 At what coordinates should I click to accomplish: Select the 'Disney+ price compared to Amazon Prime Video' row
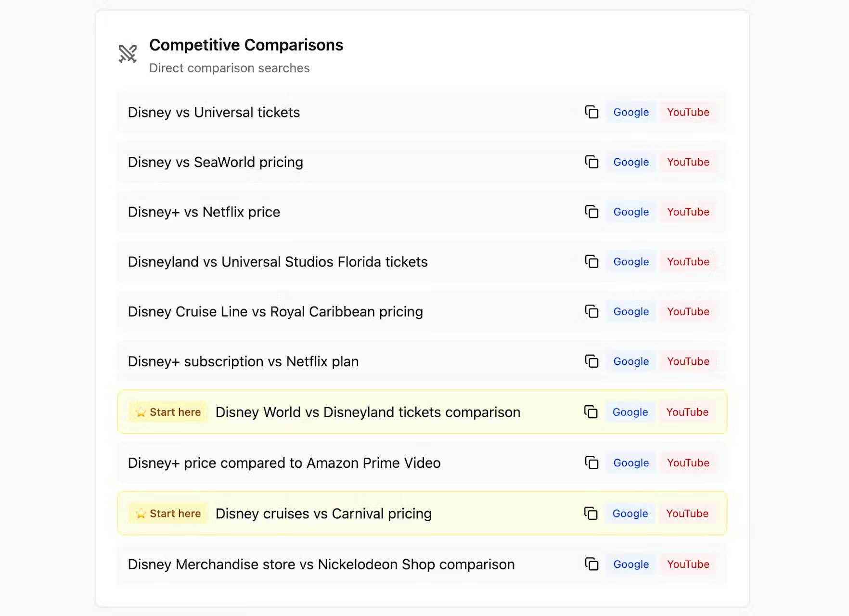pyautogui.click(x=337, y=462)
